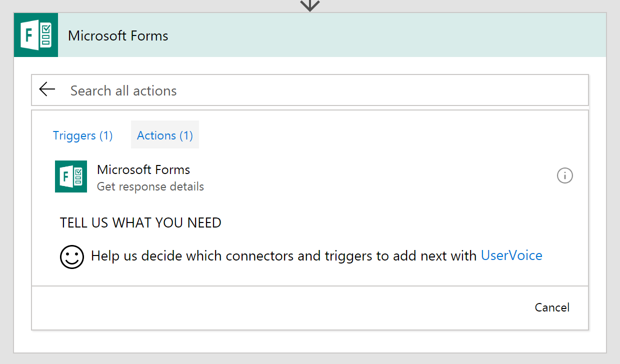Image resolution: width=620 pixels, height=364 pixels.
Task: Click the back arrow in search box
Action: point(47,90)
